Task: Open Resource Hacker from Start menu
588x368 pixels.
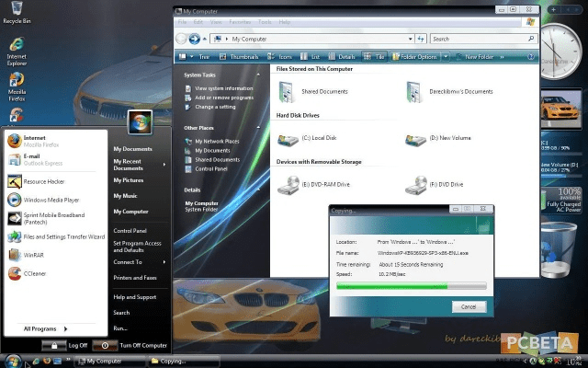Action: 42,181
